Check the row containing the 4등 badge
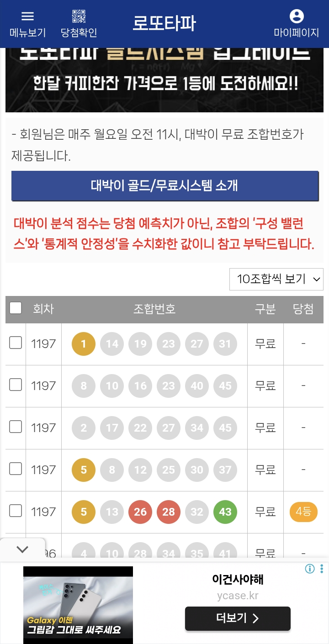Image resolution: width=329 pixels, height=644 pixels. pos(16,511)
